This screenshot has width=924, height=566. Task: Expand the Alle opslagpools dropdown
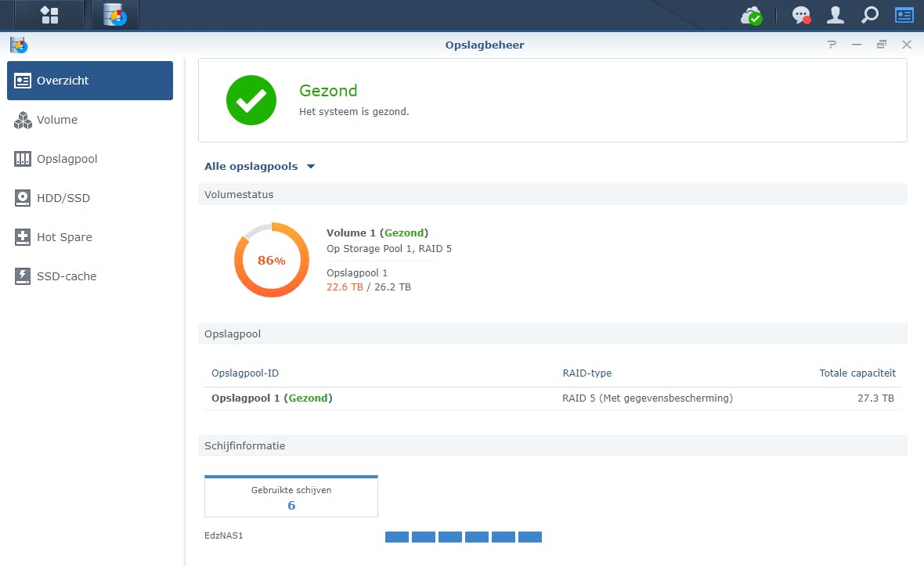click(x=260, y=167)
